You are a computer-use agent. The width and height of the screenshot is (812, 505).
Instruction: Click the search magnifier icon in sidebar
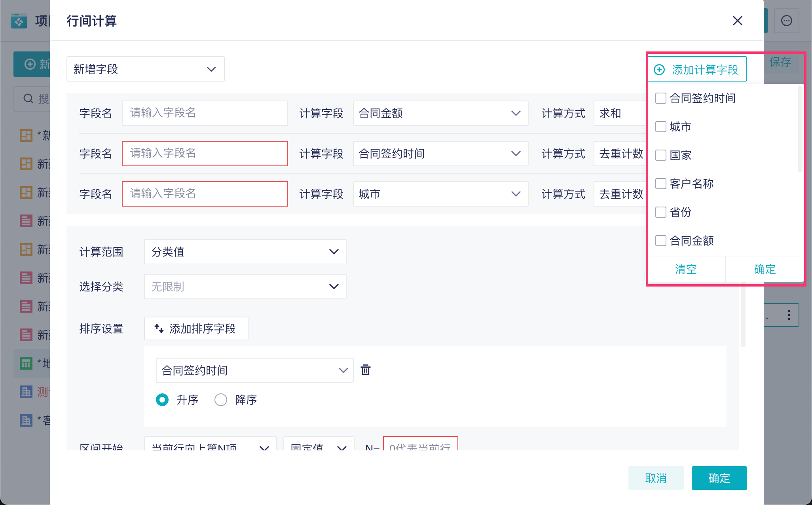(28, 99)
